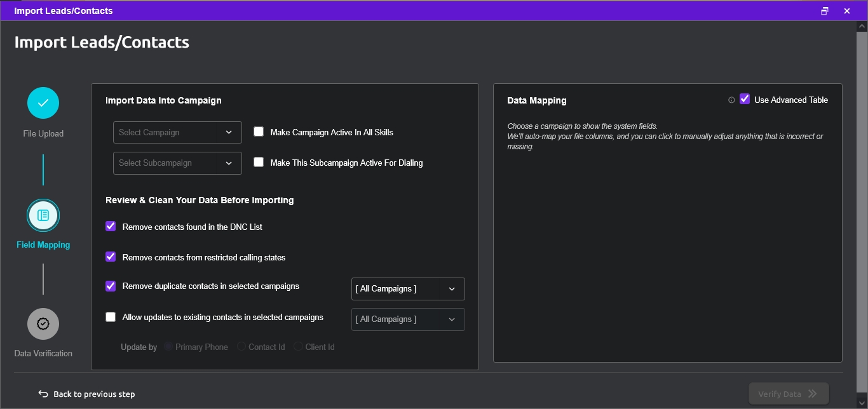Select the Primary Phone radio option
Image resolution: width=868 pixels, height=409 pixels.
(x=169, y=347)
